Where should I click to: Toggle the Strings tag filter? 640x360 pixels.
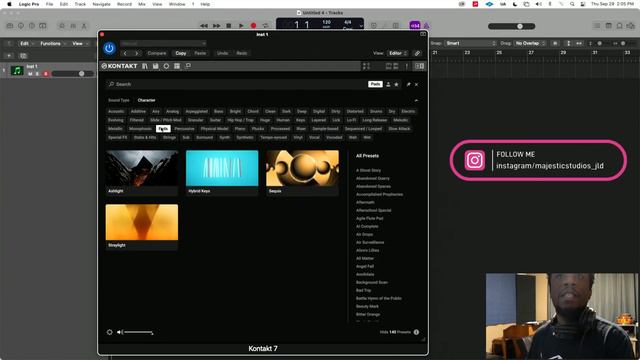(x=169, y=138)
